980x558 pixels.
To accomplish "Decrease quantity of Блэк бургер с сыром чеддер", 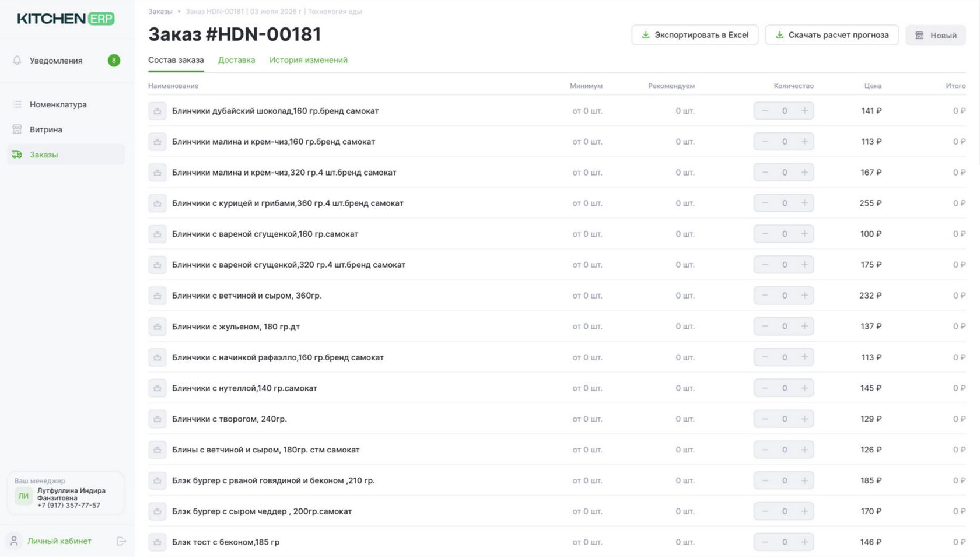I will [765, 511].
